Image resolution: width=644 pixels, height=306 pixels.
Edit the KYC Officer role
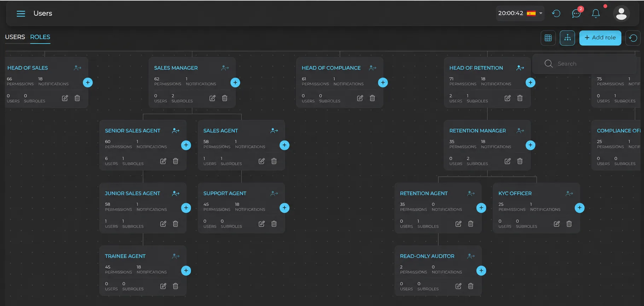(x=557, y=224)
